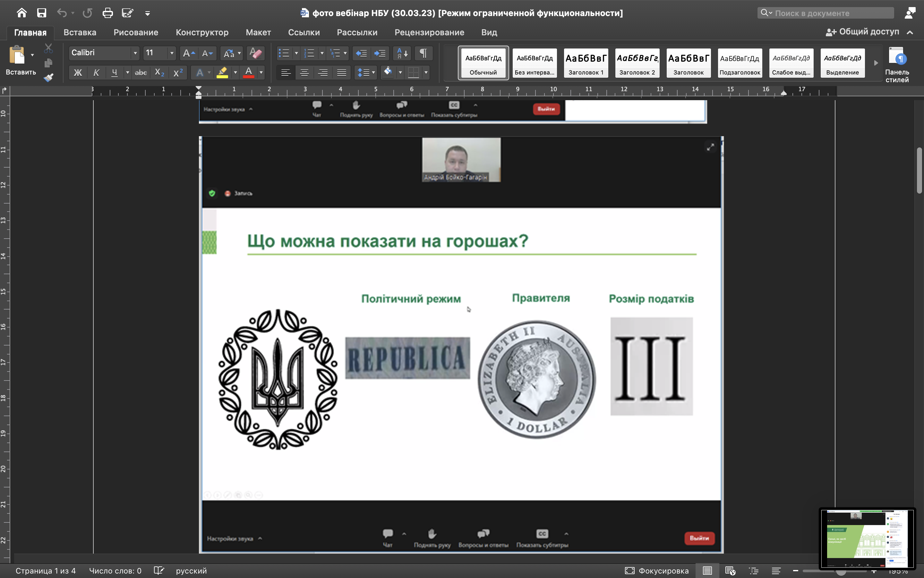Open the Calibri font name dropdown
Image resolution: width=924 pixels, height=578 pixels.
pos(135,53)
